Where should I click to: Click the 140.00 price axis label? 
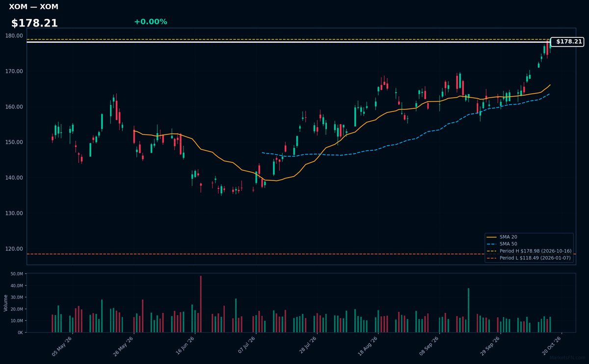click(14, 178)
